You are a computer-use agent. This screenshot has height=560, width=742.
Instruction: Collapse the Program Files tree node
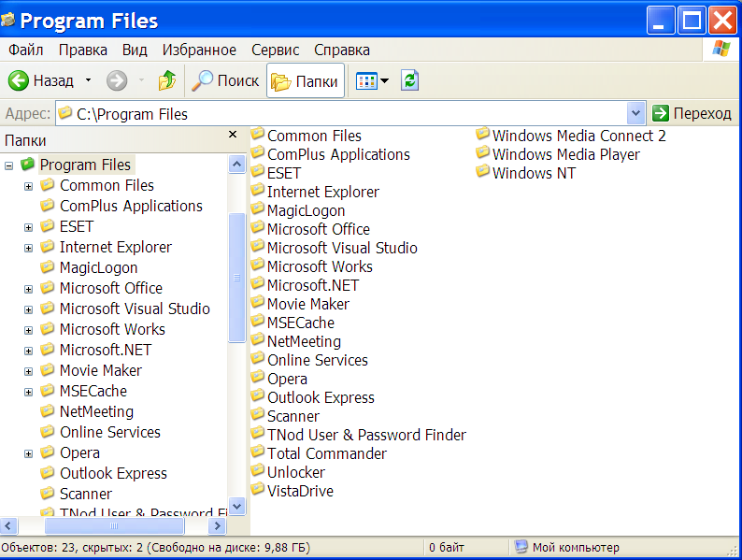pyautogui.click(x=8, y=165)
